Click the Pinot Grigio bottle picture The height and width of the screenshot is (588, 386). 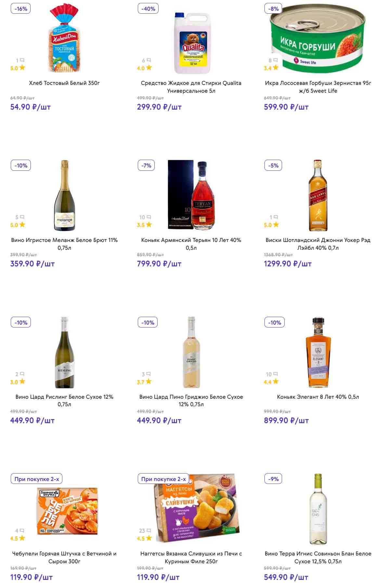click(191, 352)
